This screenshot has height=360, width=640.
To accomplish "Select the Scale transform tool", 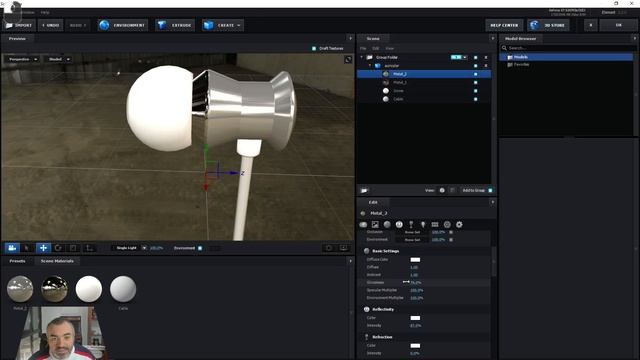I will point(73,248).
